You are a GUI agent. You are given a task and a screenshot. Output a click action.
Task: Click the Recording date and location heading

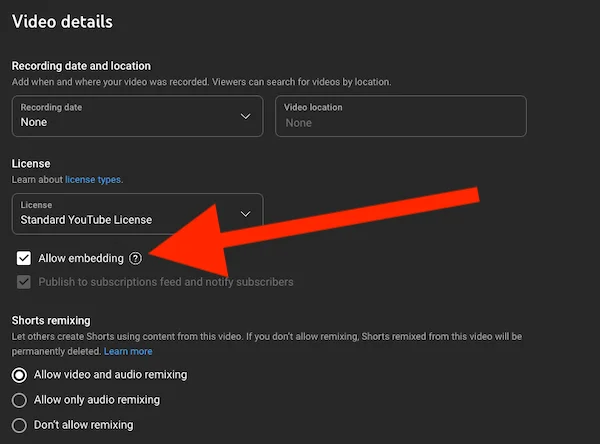[x=81, y=66]
